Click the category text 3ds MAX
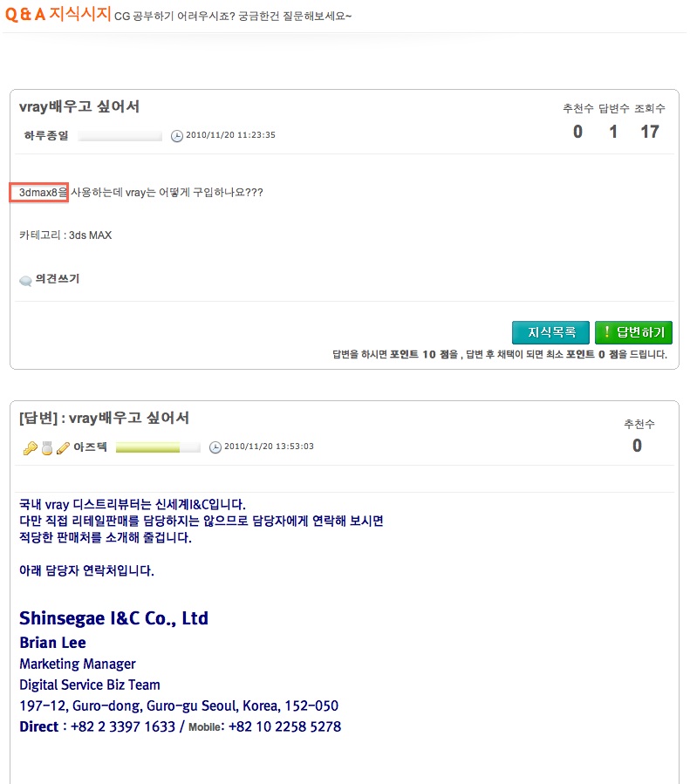The image size is (690, 784). point(91,235)
